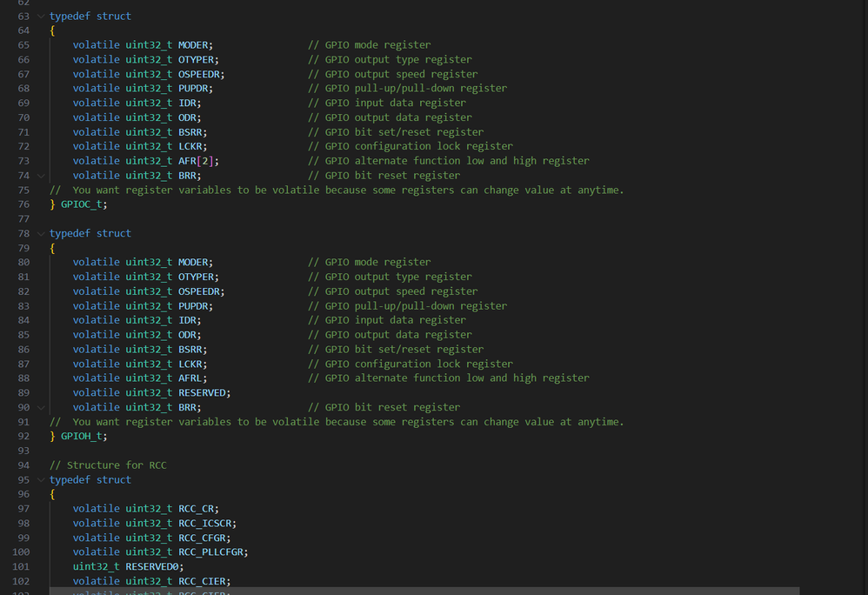The height and width of the screenshot is (595, 868).
Task: Toggle the fold chevron beside line 74
Action: (41, 176)
